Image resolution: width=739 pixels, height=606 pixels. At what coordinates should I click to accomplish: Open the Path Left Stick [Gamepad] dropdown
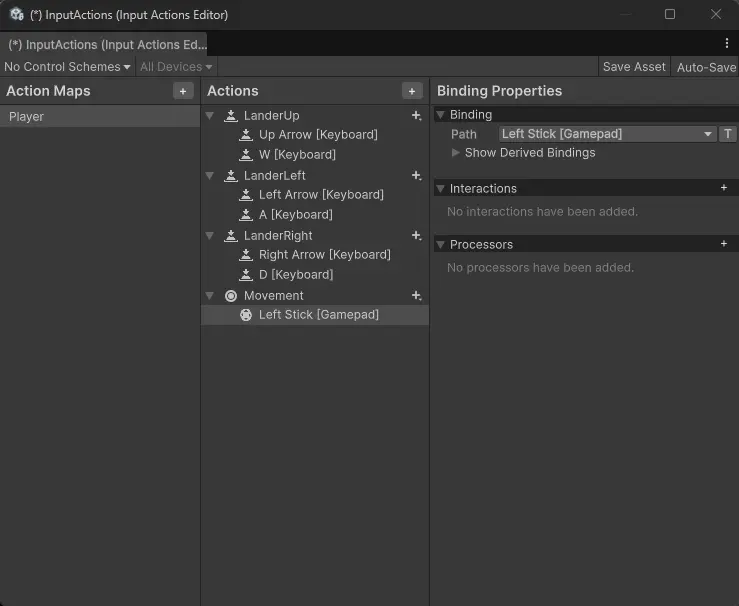(607, 134)
